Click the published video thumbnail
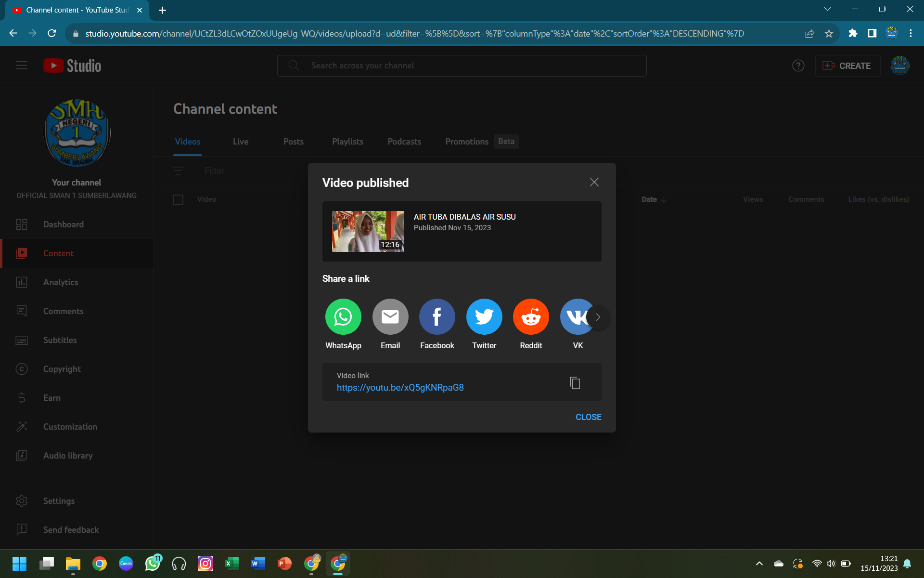 (x=368, y=231)
